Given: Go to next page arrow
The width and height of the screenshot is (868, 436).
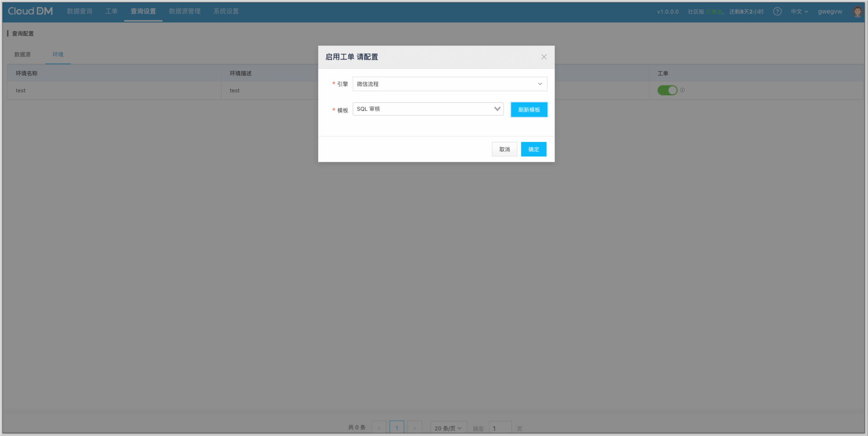Looking at the screenshot, I should tap(415, 428).
